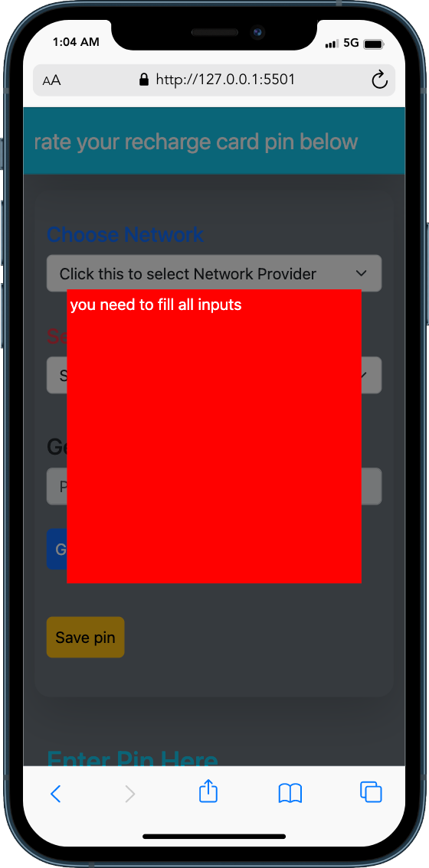The width and height of the screenshot is (429, 868).
Task: Open the share sheet icon
Action: [208, 791]
